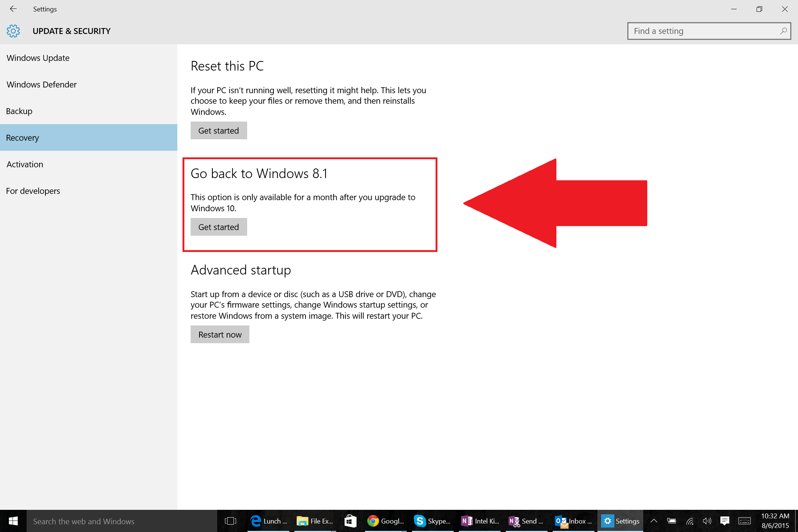
Task: Select Backup in the left sidebar
Action: [x=20, y=110]
